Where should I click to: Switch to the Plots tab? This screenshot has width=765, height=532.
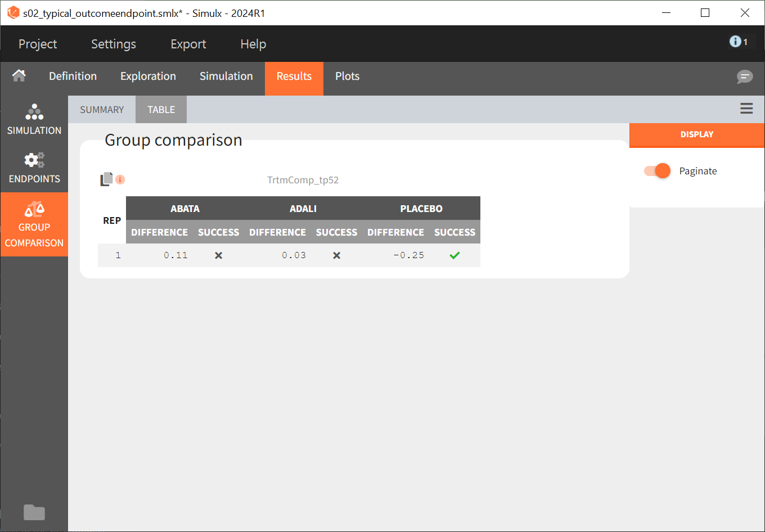[x=347, y=76]
